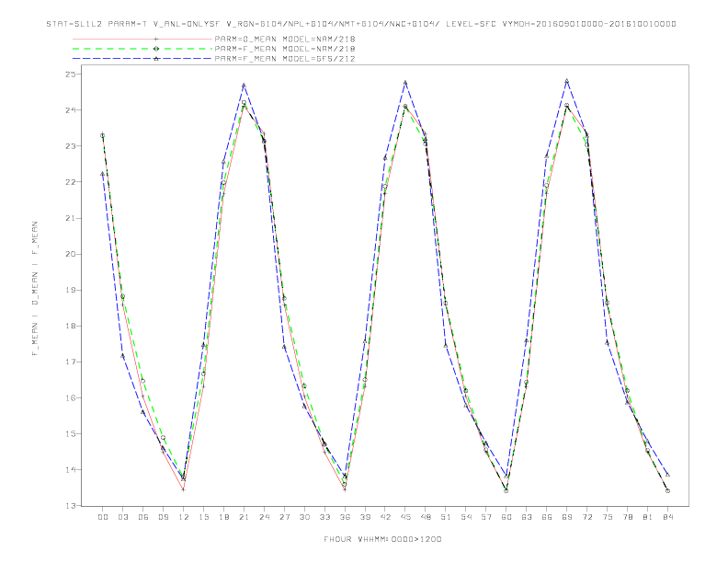Click the blue GFS triangle peak at hour 21
The image size is (728, 563).
pyautogui.click(x=244, y=85)
